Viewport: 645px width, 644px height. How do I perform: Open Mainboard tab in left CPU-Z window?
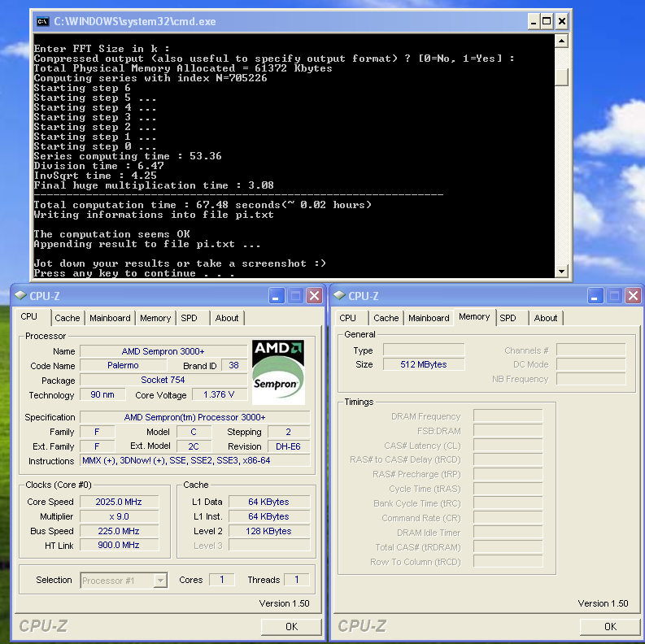111,318
